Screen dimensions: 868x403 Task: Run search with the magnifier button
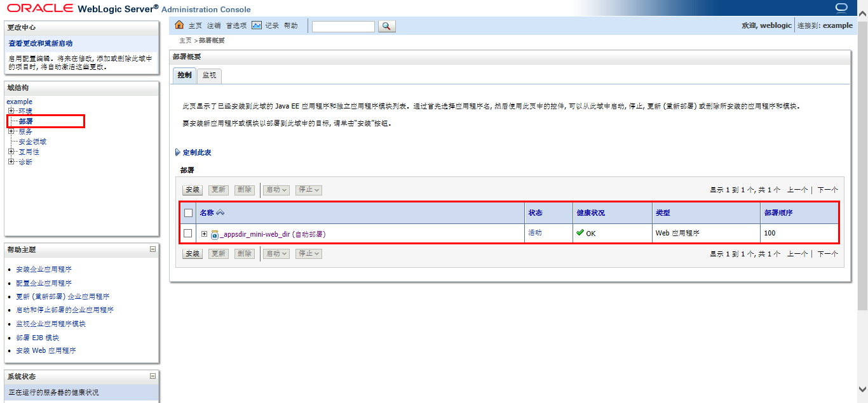387,26
